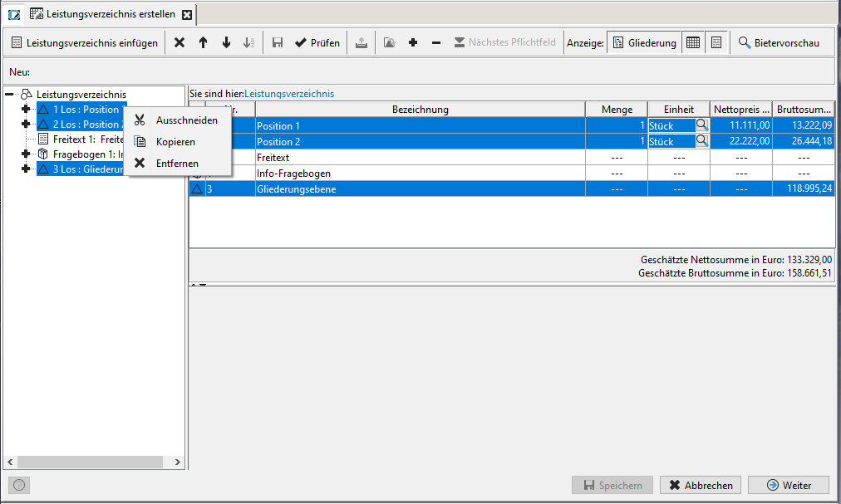Select the 'Freitext' row in the table

512,158
